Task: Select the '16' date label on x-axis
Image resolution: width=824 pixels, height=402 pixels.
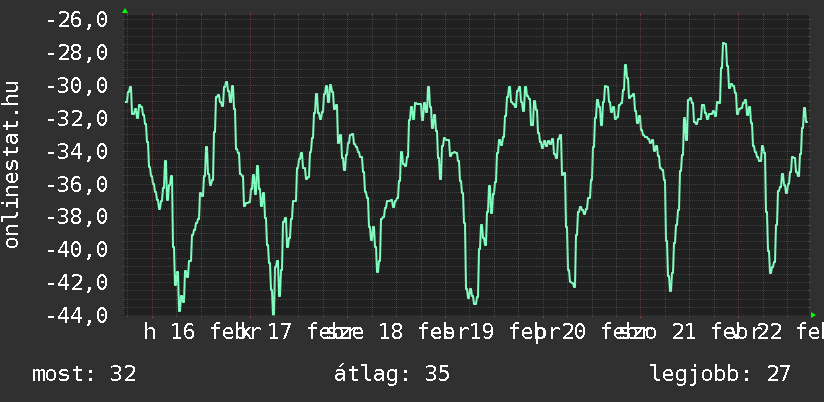Action: (182, 332)
